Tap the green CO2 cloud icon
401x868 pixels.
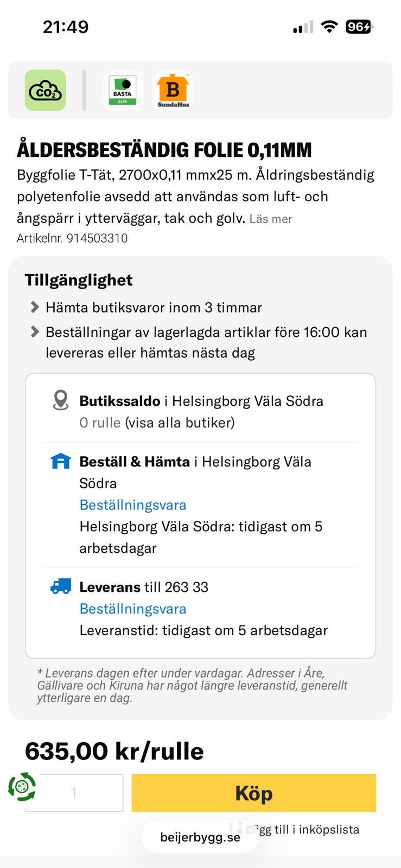45,90
